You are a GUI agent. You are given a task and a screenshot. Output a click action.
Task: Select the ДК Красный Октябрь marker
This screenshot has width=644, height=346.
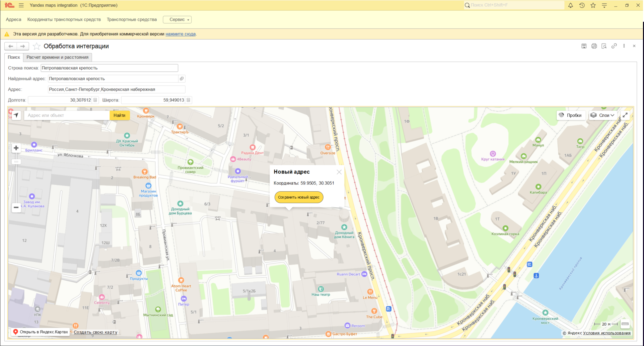click(127, 135)
